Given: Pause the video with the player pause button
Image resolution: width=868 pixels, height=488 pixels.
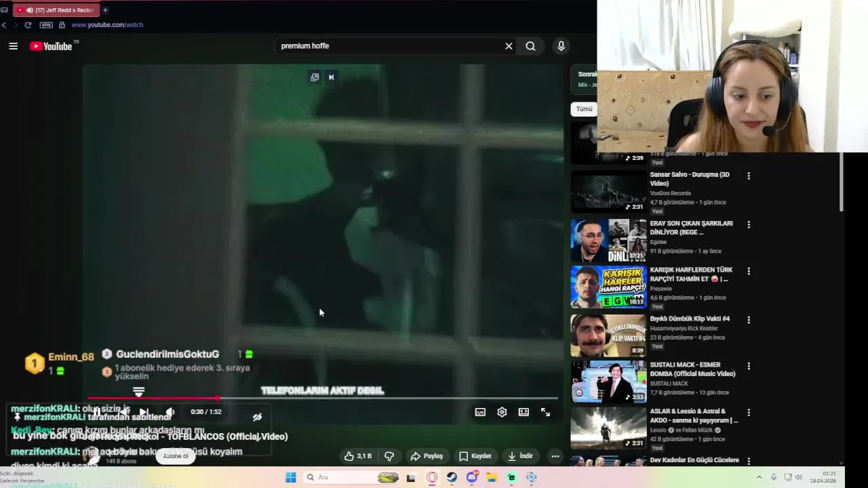Looking at the screenshot, I should pyautogui.click(x=97, y=412).
